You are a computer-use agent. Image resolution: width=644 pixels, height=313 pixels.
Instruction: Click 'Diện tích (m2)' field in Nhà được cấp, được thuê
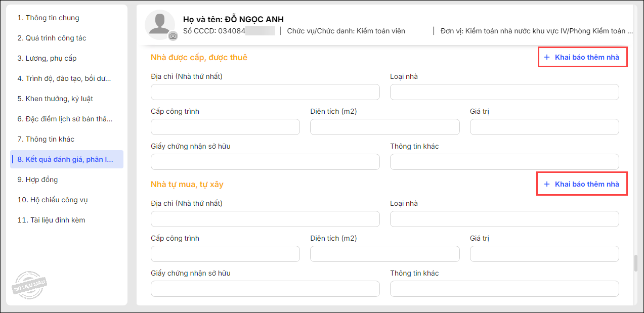pyautogui.click(x=384, y=127)
